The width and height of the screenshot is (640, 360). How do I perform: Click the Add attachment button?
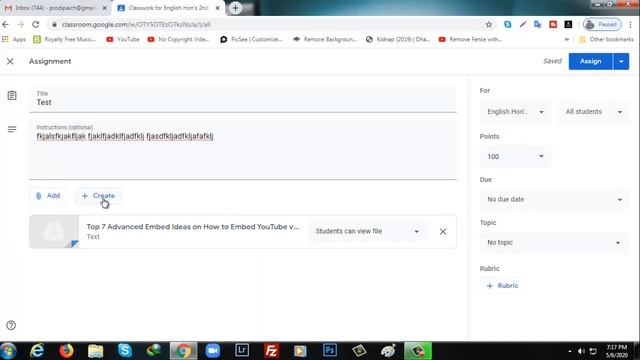[48, 196]
